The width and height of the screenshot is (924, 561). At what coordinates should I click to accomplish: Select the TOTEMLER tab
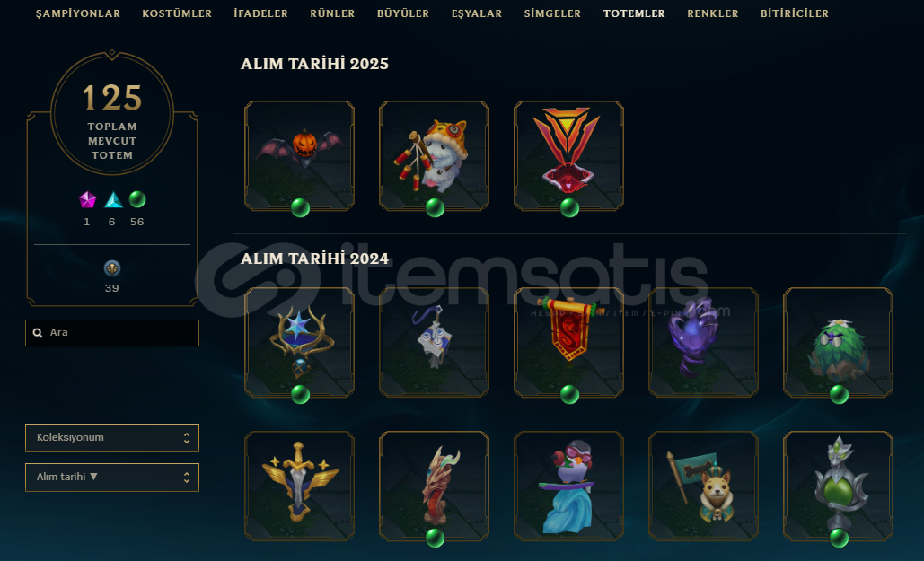634,13
